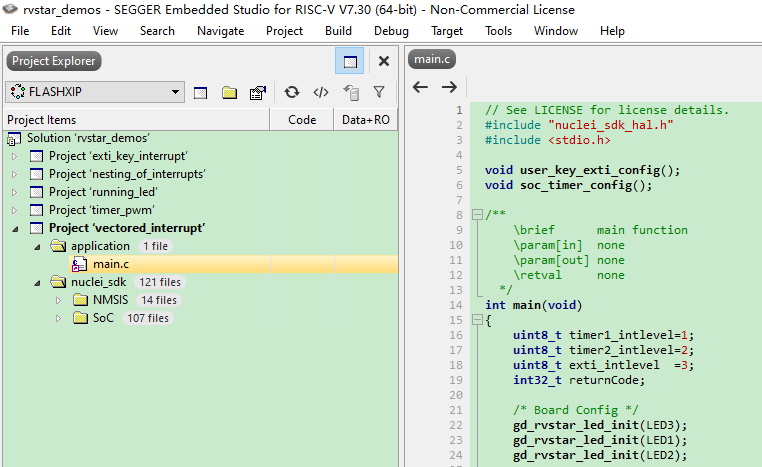Click the code brackets toolbar icon
The height and width of the screenshot is (467, 762).
point(321,92)
